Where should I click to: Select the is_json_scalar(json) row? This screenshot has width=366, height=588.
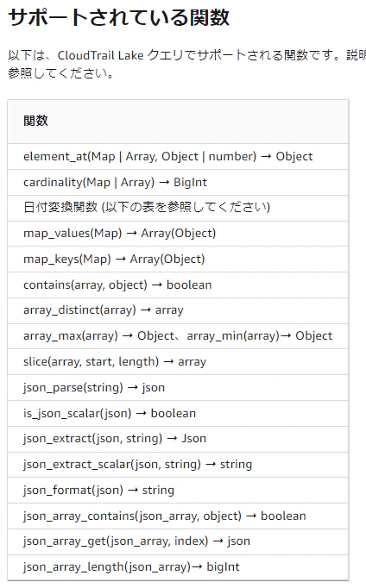(x=178, y=413)
